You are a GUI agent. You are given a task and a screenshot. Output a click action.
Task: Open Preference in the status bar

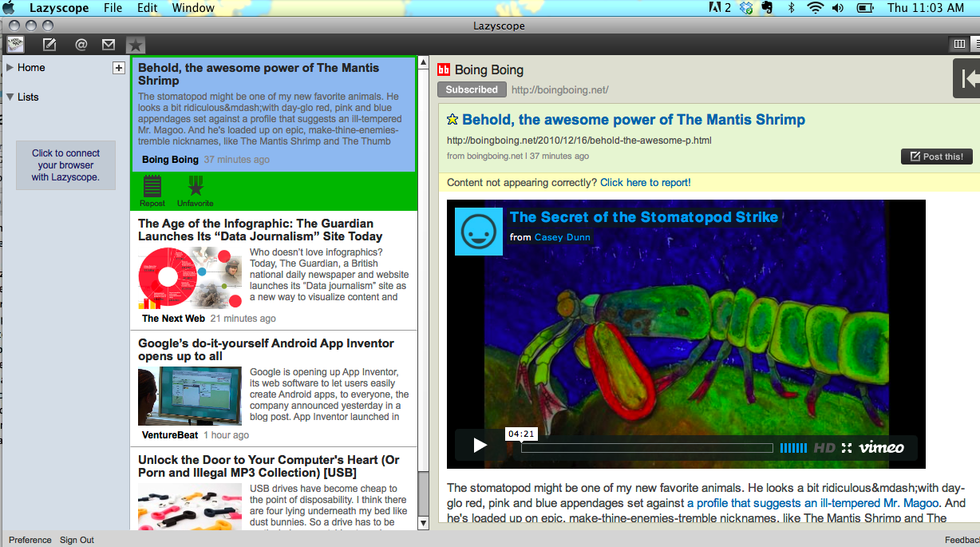pos(30,540)
